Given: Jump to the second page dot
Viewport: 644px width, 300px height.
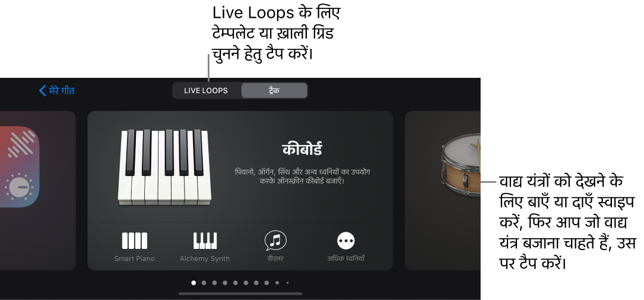Looking at the screenshot, I should [x=204, y=283].
